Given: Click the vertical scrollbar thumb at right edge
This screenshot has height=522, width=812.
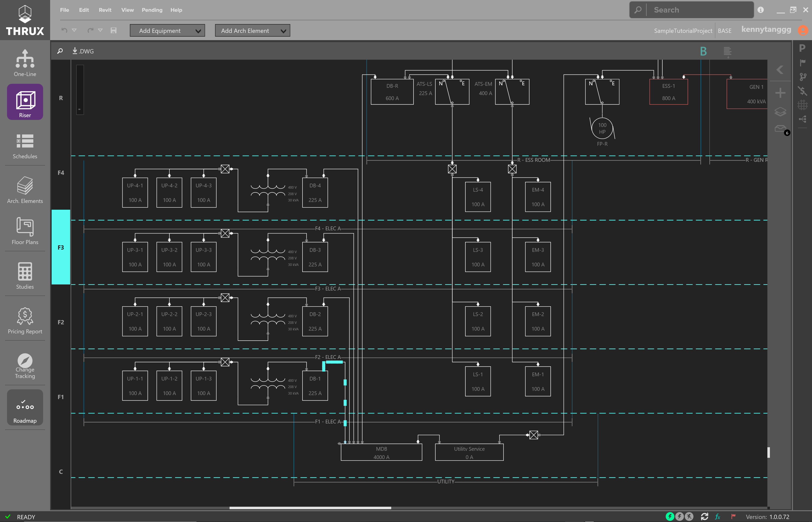Looking at the screenshot, I should [x=768, y=452].
